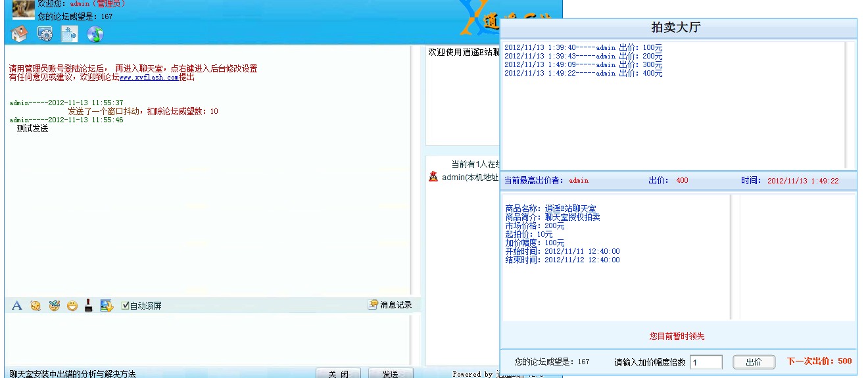
Task: Select bid record 出价: 100元
Action: (583, 48)
